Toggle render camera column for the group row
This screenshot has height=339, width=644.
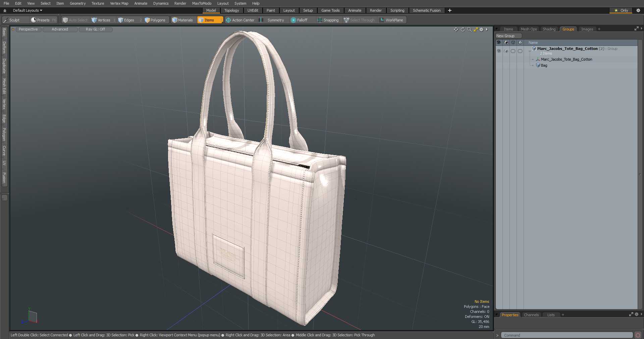[506, 51]
